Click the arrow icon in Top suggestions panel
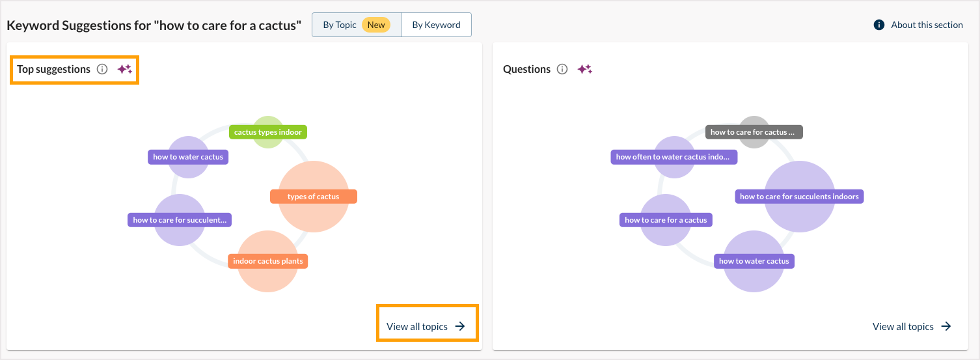The image size is (980, 360). click(460, 326)
